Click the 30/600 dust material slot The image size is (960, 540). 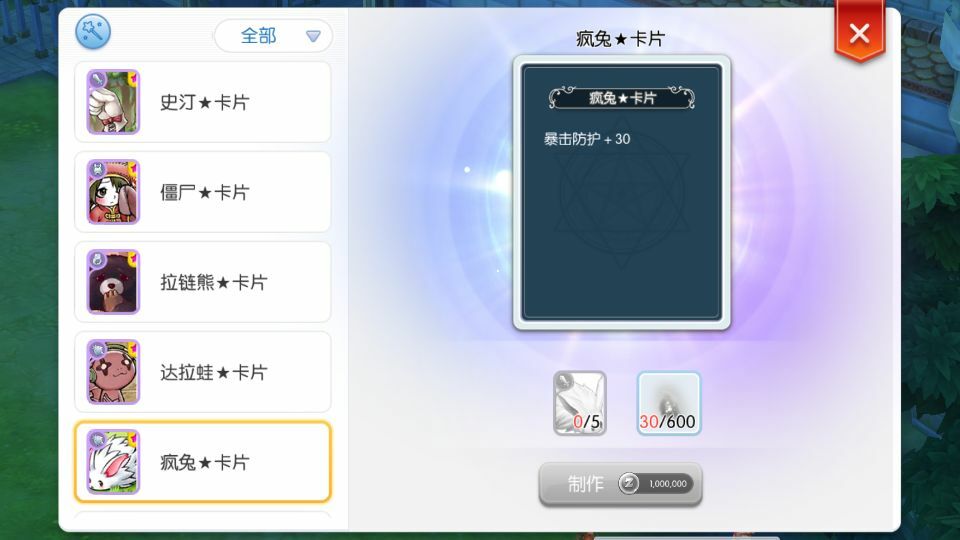click(x=669, y=403)
